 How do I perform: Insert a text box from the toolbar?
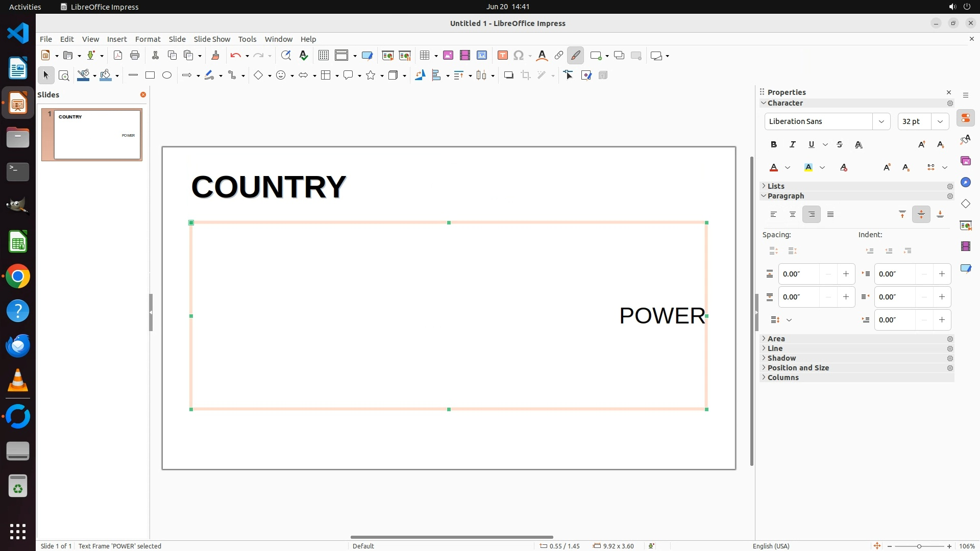tap(502, 56)
